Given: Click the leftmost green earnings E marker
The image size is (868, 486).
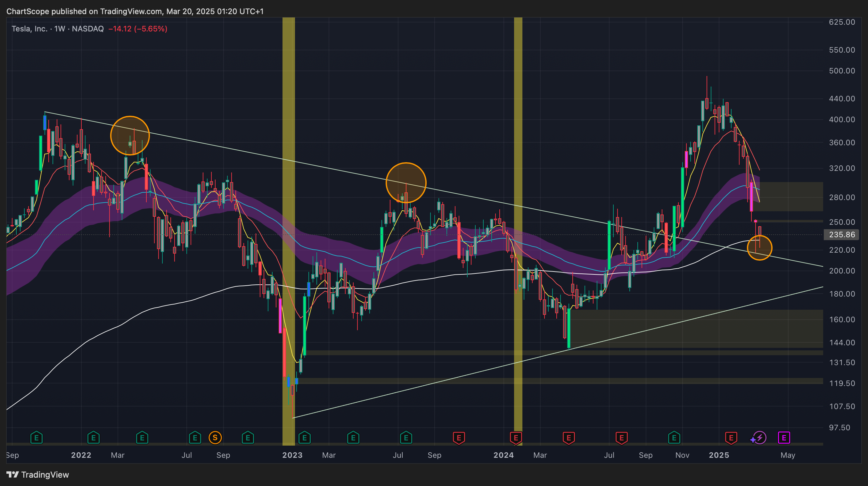Looking at the screenshot, I should tap(37, 438).
